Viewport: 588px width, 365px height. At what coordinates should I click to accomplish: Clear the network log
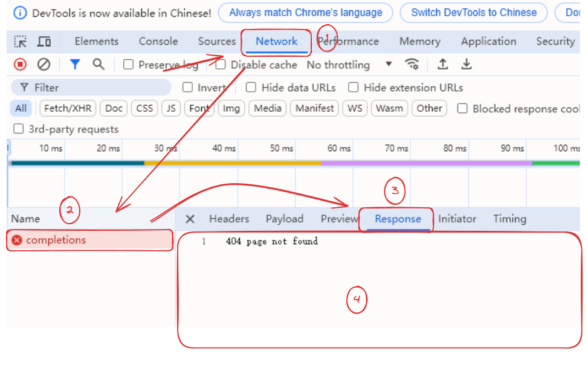pyautogui.click(x=44, y=65)
